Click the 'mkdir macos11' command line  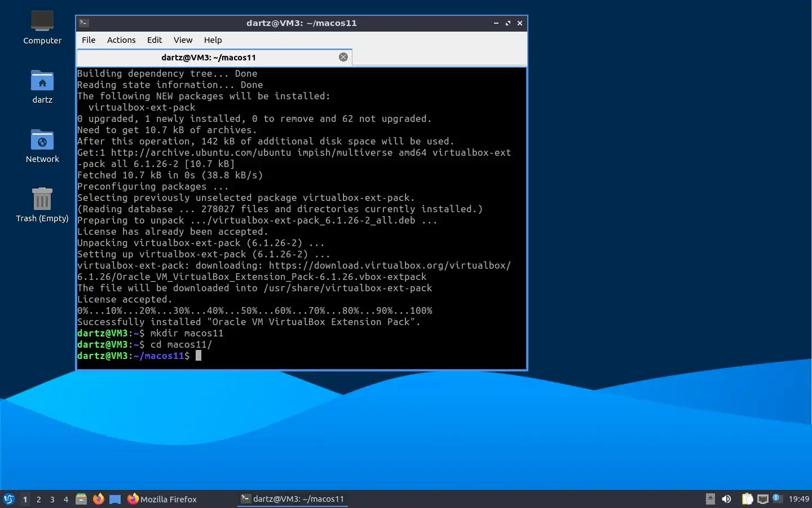pos(151,333)
